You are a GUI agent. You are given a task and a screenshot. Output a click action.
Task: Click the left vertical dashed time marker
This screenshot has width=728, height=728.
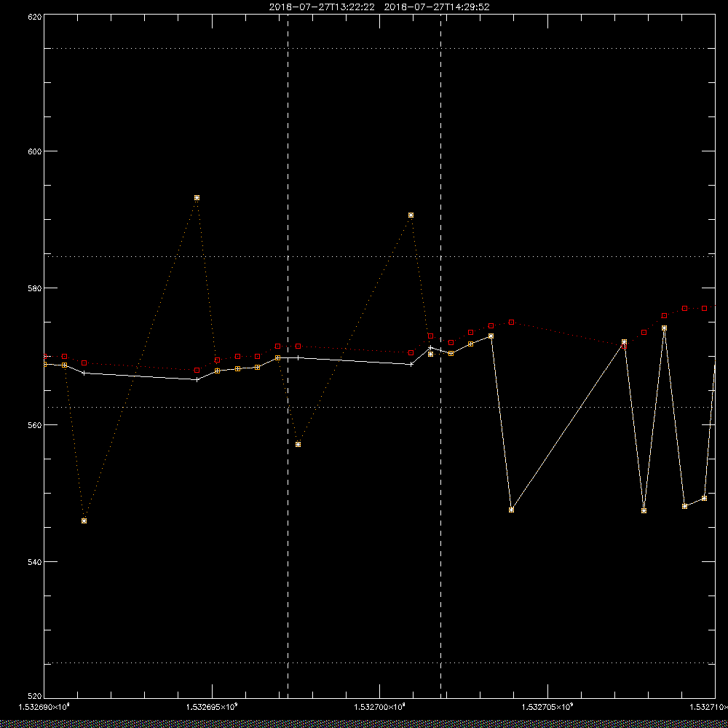pos(288,356)
